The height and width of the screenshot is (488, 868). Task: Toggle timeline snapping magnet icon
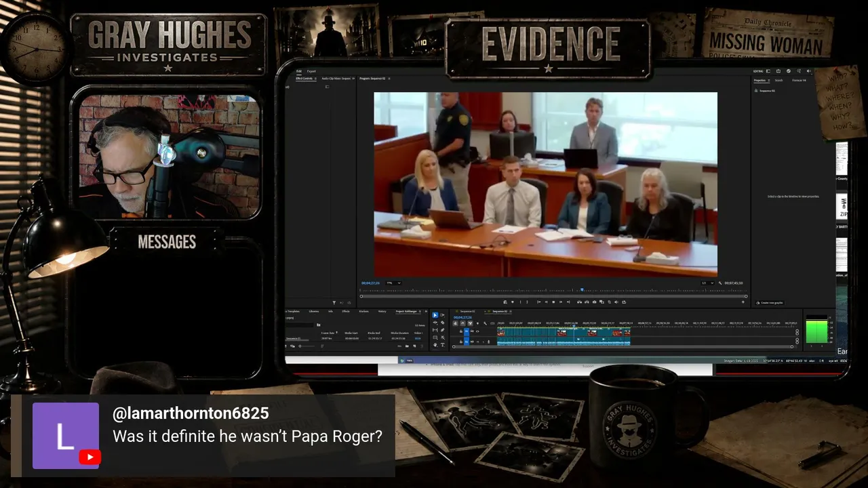pos(463,323)
